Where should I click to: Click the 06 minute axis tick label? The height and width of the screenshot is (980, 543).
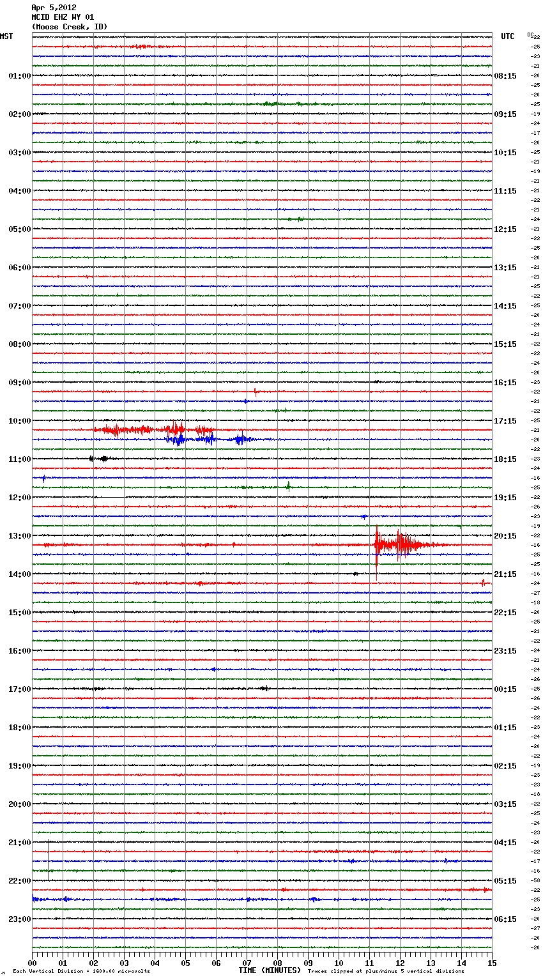216,963
